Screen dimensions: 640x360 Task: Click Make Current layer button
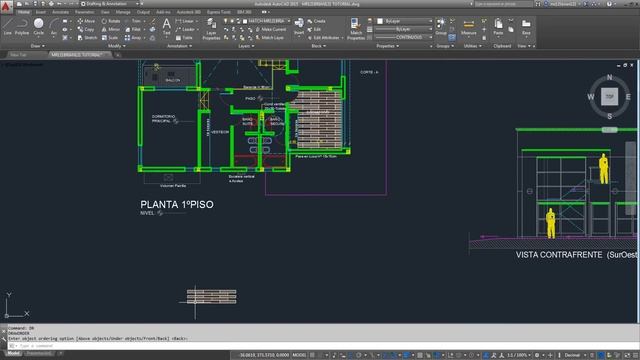click(x=271, y=29)
